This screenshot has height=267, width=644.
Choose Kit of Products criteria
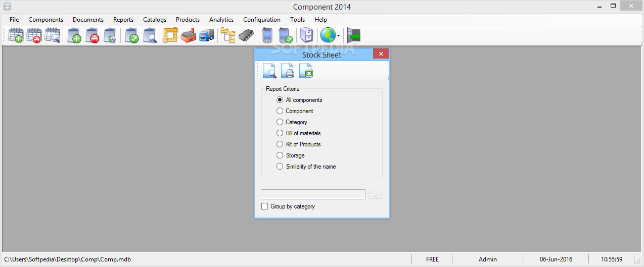[299, 144]
